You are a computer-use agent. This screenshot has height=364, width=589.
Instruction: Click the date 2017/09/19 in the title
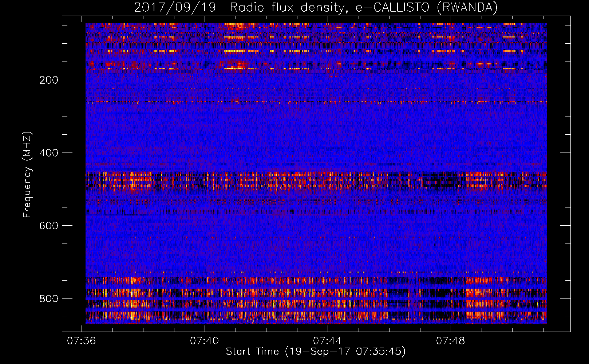point(175,7)
